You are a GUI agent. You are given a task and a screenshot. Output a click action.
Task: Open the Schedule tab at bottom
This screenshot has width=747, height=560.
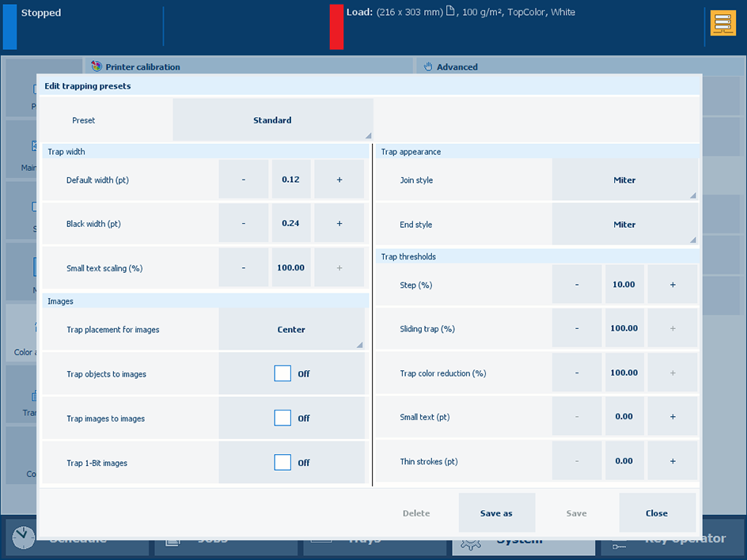click(78, 540)
